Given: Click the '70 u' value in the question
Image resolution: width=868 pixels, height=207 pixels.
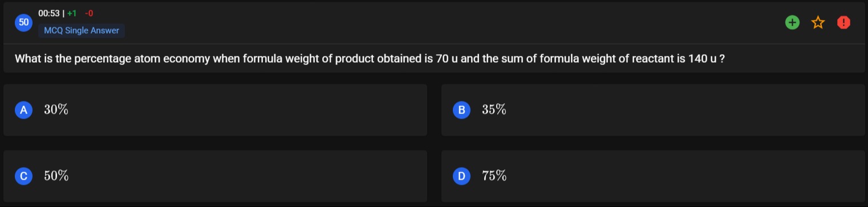Looking at the screenshot, I should click(x=447, y=59).
